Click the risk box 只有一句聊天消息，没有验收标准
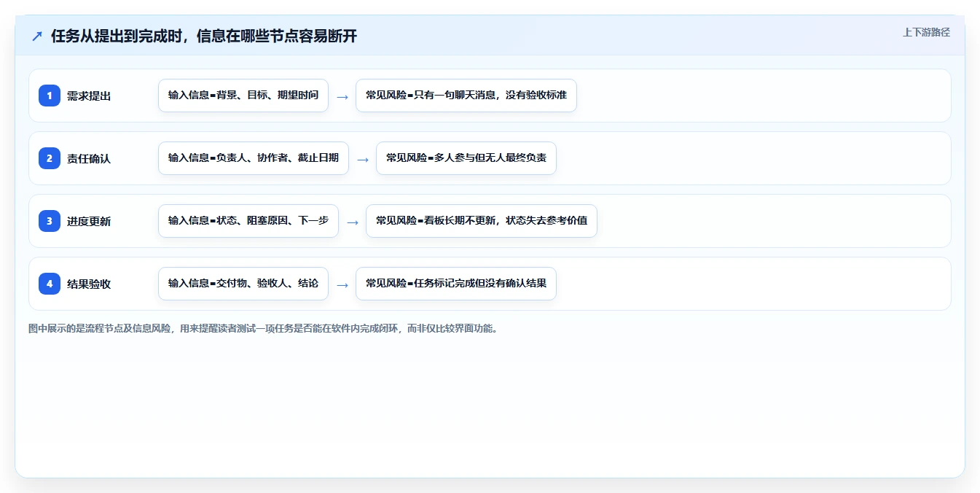 (x=466, y=96)
